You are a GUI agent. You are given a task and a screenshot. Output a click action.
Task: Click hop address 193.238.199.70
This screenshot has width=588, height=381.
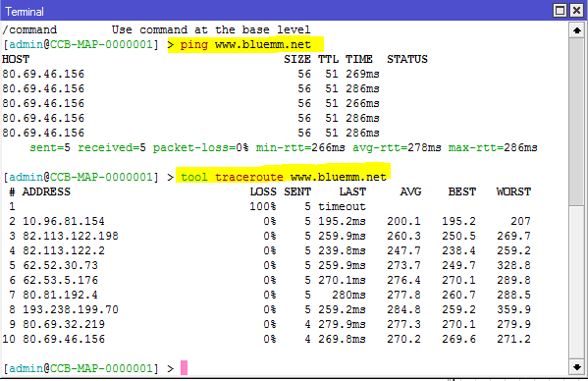(71, 309)
